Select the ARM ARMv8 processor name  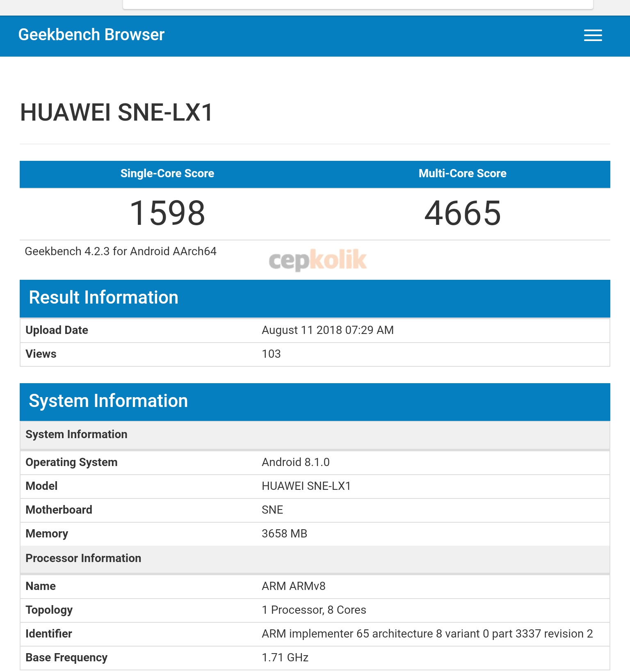point(294,586)
